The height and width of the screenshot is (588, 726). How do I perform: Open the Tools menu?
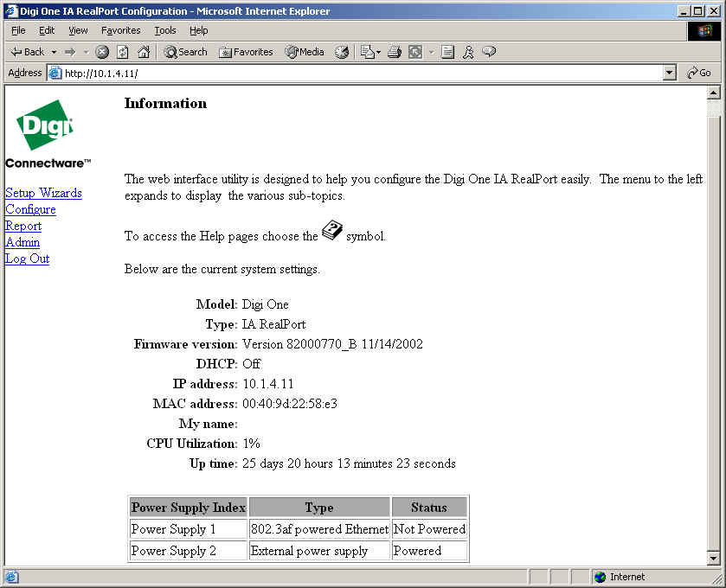tap(164, 30)
